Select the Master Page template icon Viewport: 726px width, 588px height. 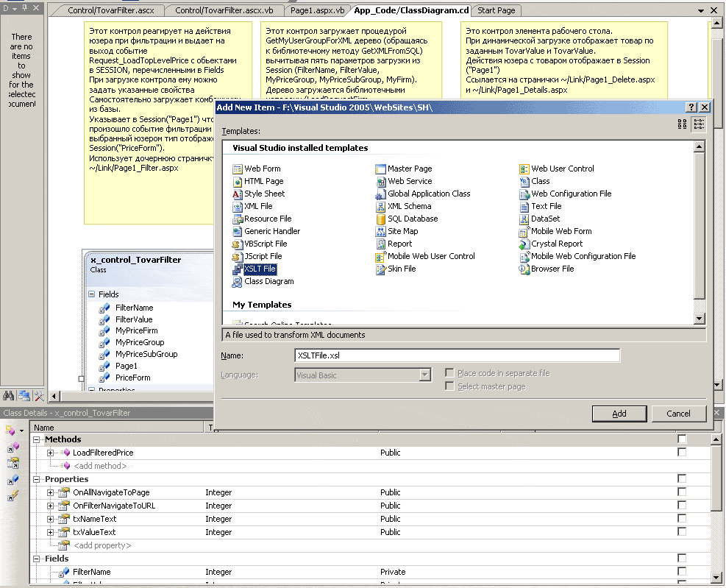tap(380, 169)
